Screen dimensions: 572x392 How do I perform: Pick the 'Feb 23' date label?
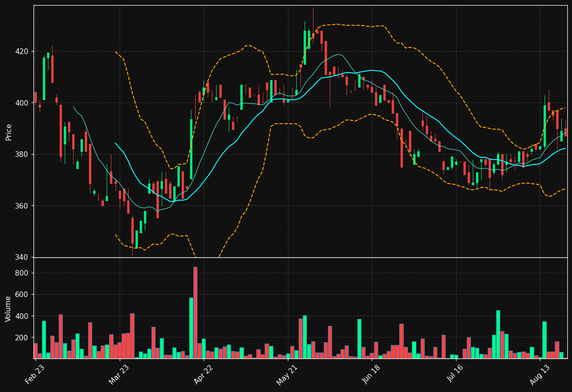pos(35,374)
